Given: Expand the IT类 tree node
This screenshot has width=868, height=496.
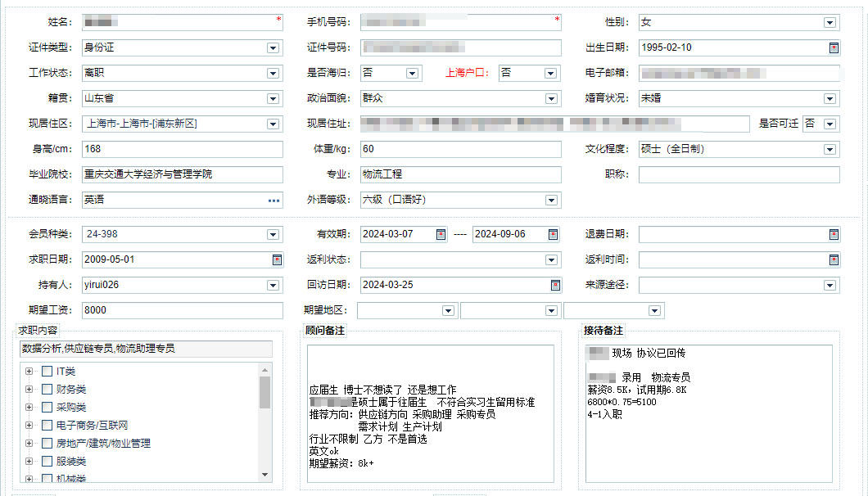Looking at the screenshot, I should pos(29,372).
